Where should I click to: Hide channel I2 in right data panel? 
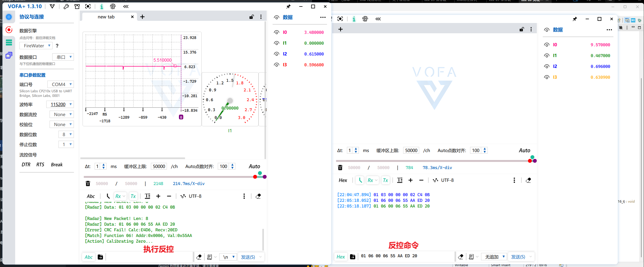[x=547, y=67]
